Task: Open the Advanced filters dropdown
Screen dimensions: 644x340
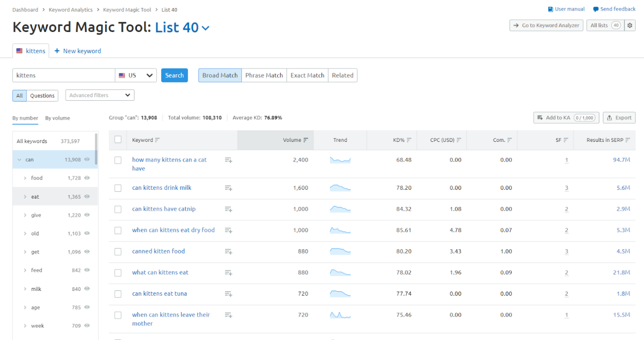Action: point(100,95)
